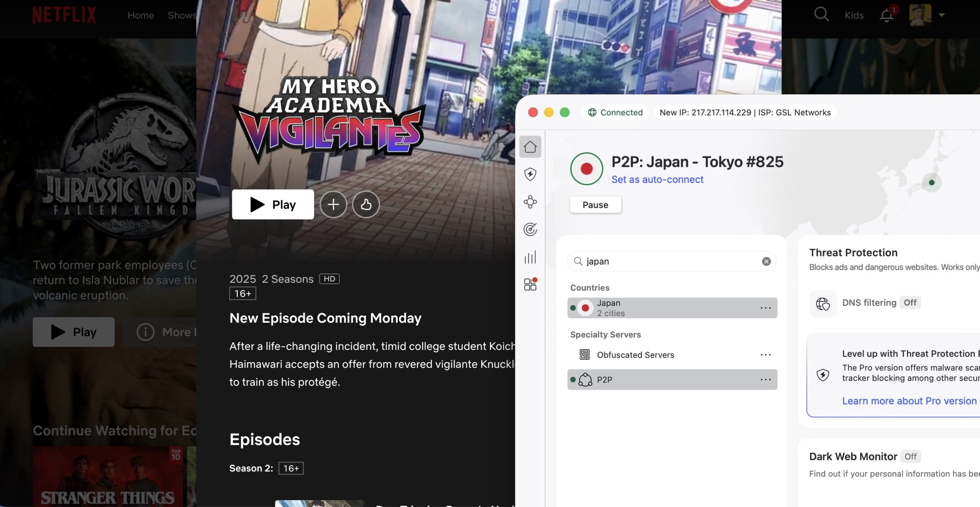Click Set as auto-connect link
Viewport: 980px width, 507px height.
coord(657,179)
